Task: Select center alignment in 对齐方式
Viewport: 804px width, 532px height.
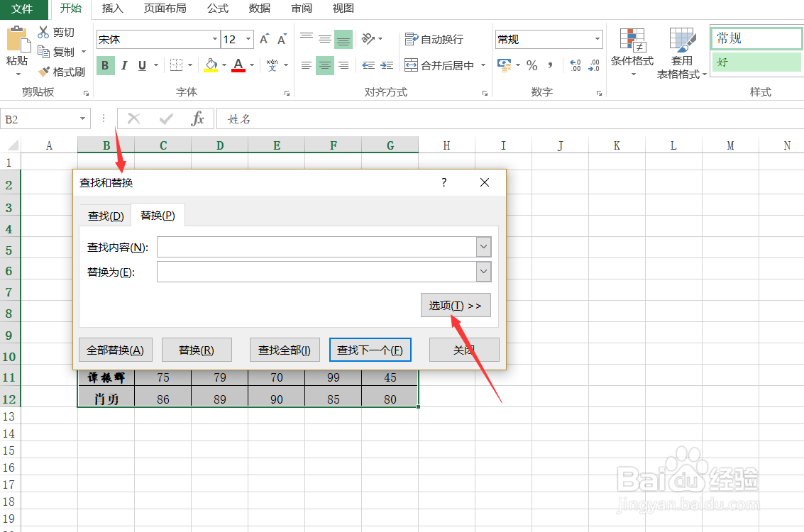Action: coord(324,65)
